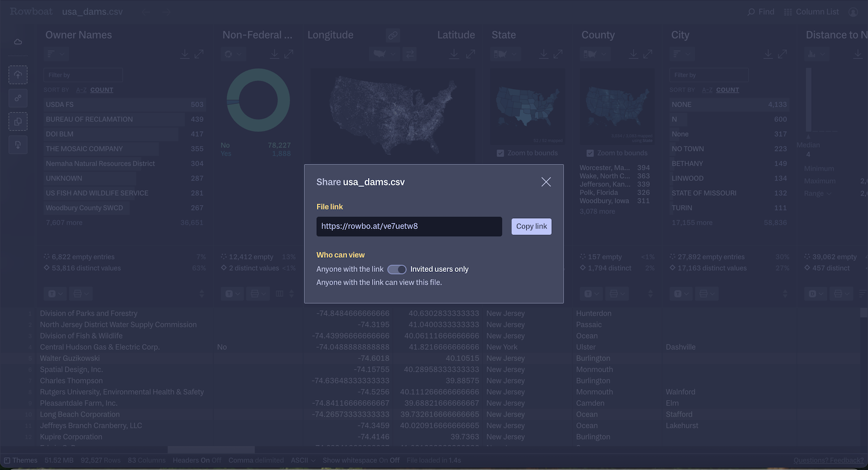This screenshot has width=868, height=470.
Task: Open the Questions? Feedback? link
Action: coord(828,460)
